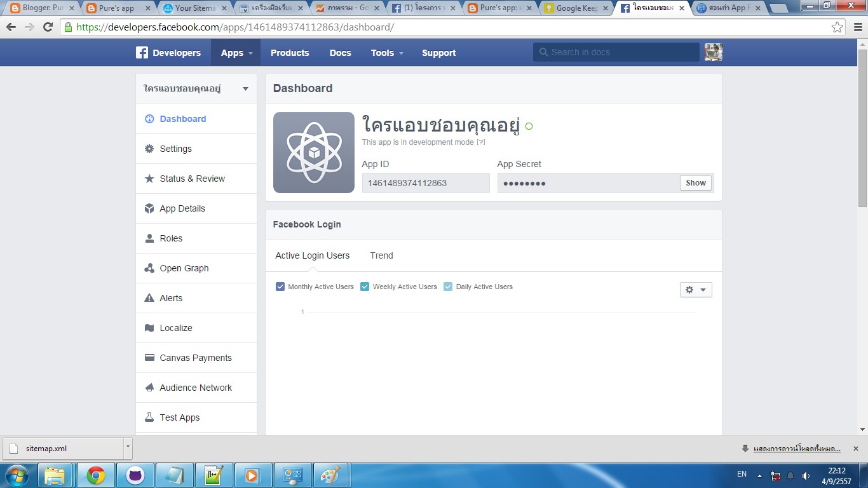Open the Windows Start button
The image size is (868, 488).
point(17,475)
